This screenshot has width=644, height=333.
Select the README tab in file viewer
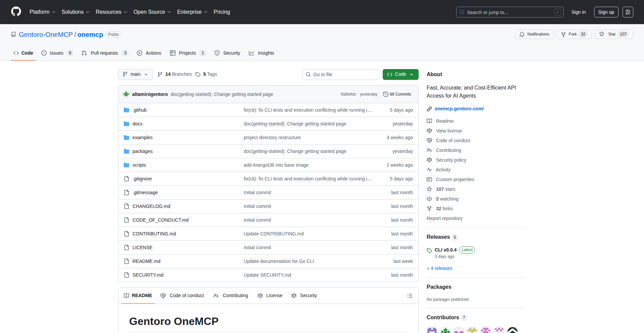click(138, 295)
